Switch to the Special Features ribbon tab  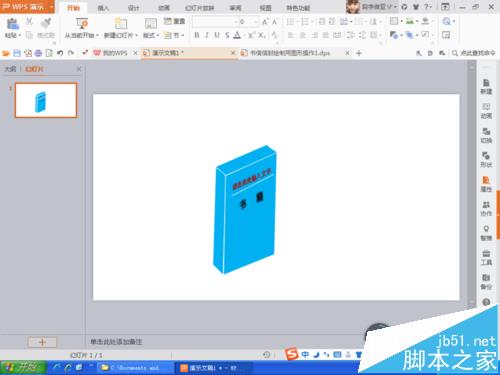click(x=298, y=8)
